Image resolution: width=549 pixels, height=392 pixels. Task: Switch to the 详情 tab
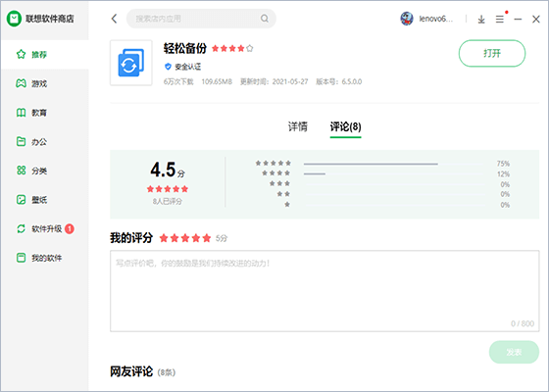298,126
